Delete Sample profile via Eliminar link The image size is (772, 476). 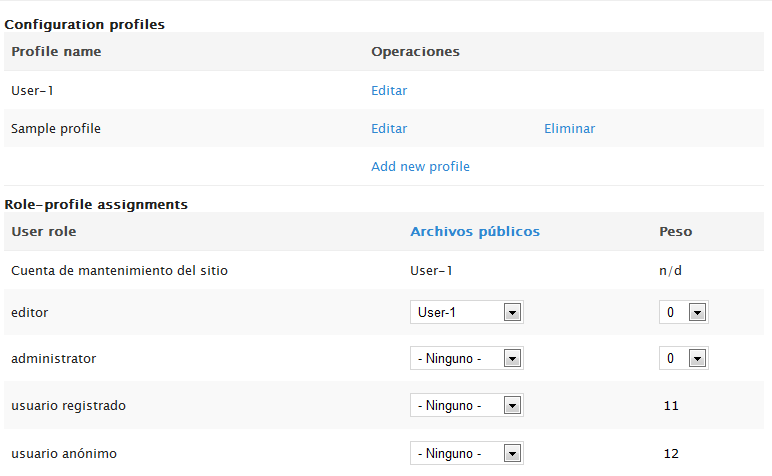click(569, 128)
